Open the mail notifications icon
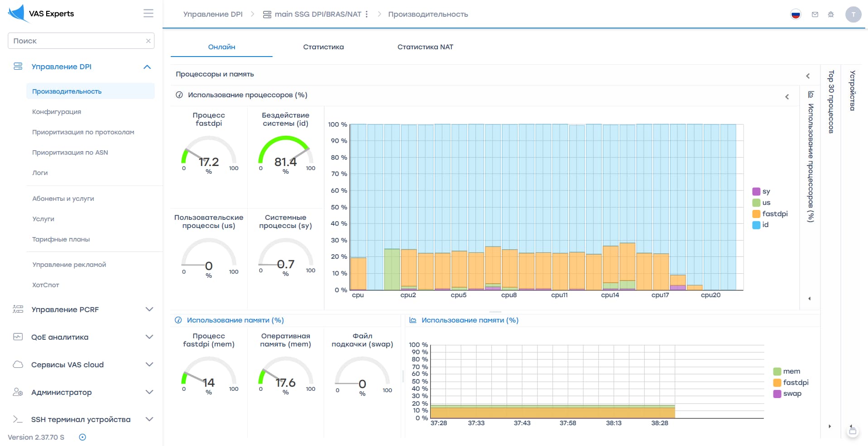Image resolution: width=868 pixels, height=446 pixels. pyautogui.click(x=815, y=14)
